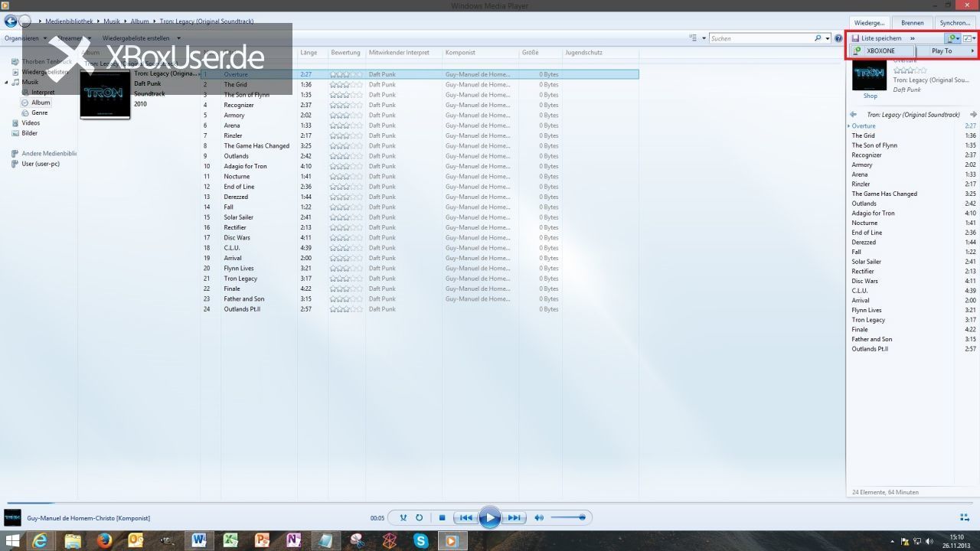Expand the toolbar overflow chevron next to Liste speichern
Screen dimensions: 980x551
pyautogui.click(x=913, y=38)
